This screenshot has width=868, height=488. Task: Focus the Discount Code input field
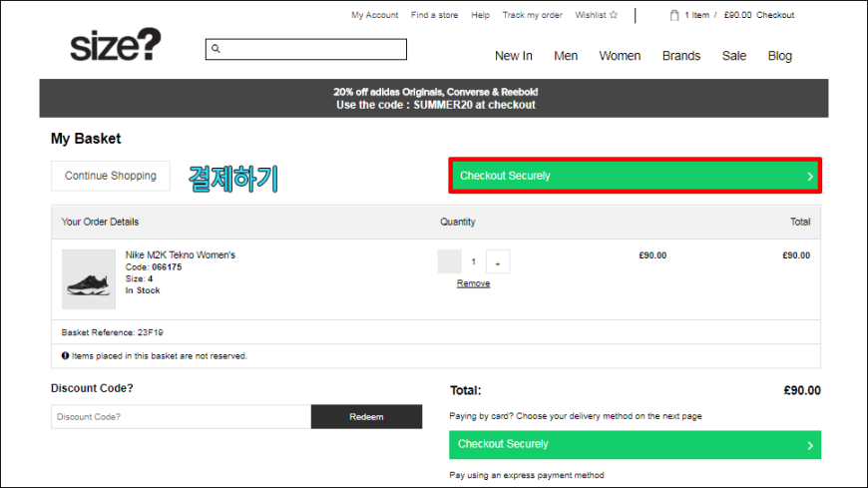(181, 416)
